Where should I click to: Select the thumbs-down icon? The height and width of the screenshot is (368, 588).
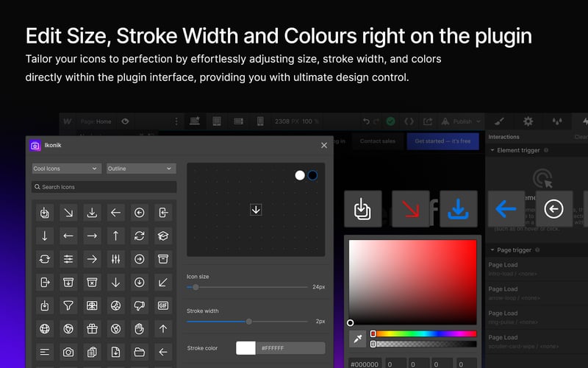140,305
